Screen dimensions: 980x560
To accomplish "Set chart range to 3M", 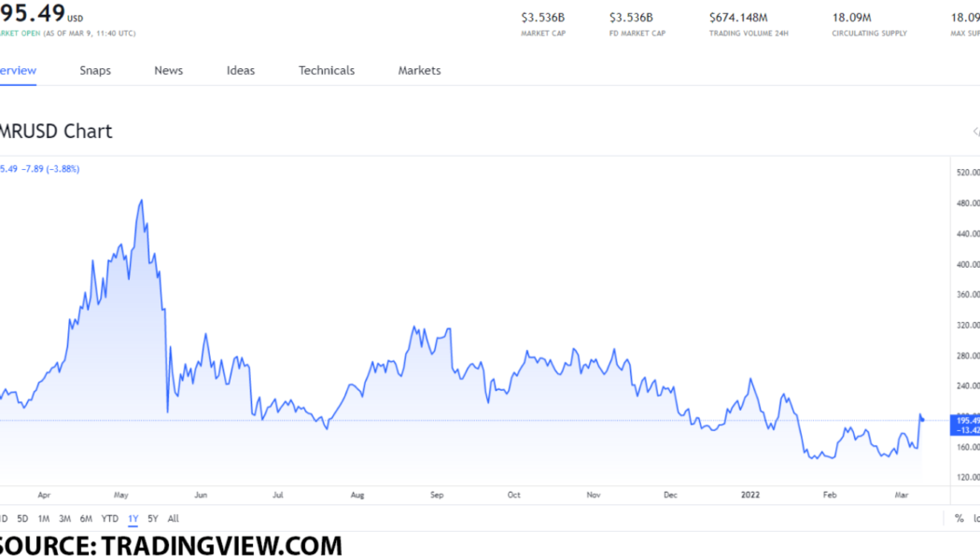I will click(x=64, y=518).
